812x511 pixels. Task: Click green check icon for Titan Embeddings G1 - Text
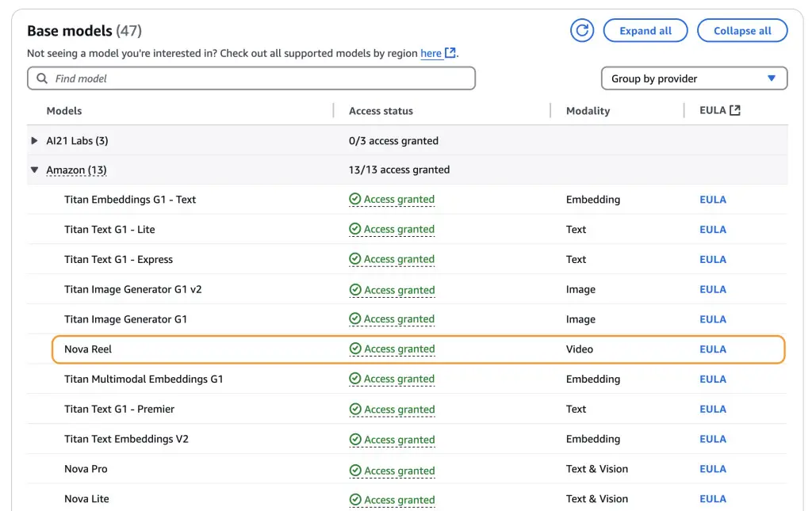tap(355, 200)
